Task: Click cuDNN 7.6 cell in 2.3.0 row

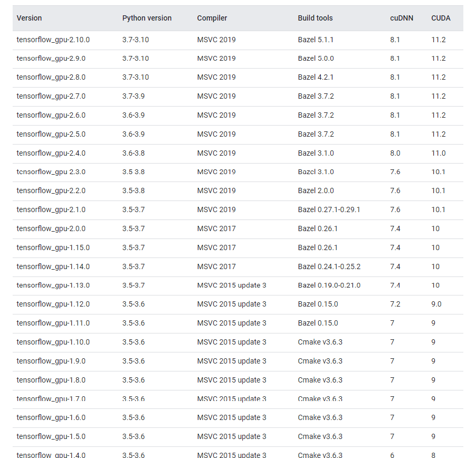Action: click(395, 172)
